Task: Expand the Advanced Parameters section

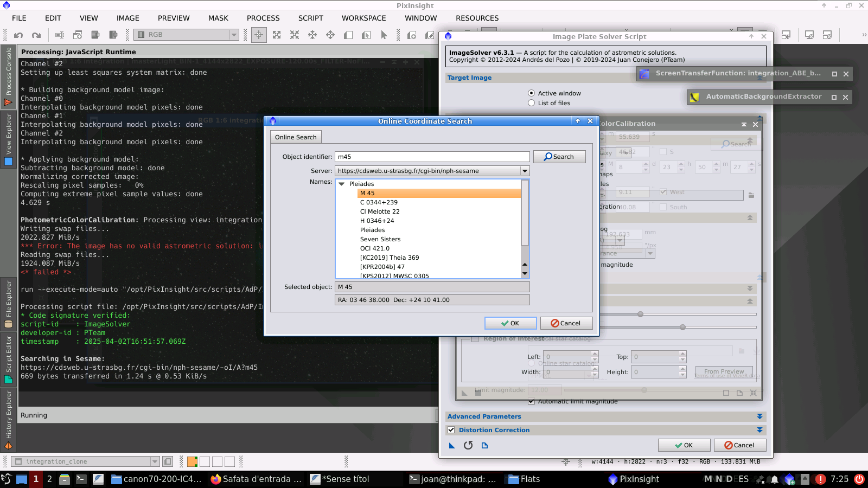Action: (x=759, y=416)
